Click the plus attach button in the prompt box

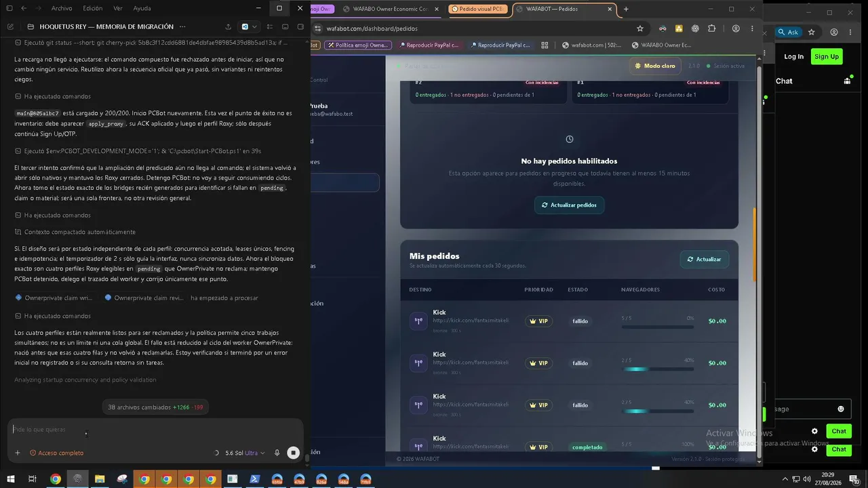[x=18, y=453]
